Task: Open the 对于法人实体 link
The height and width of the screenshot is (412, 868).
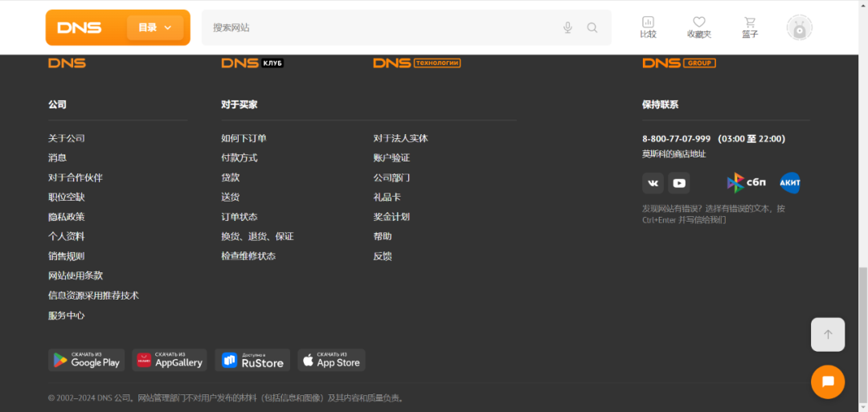Action: pos(401,138)
